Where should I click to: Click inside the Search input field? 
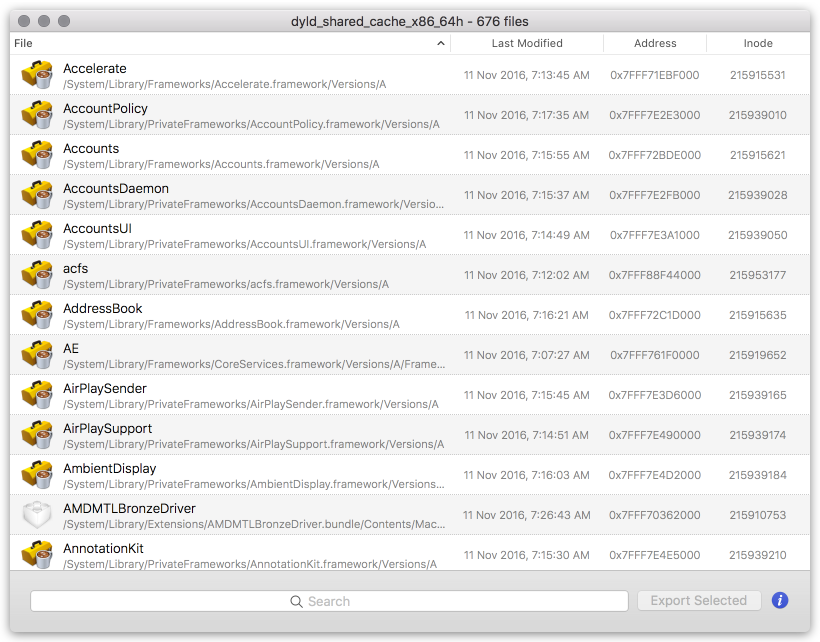tap(400, 600)
